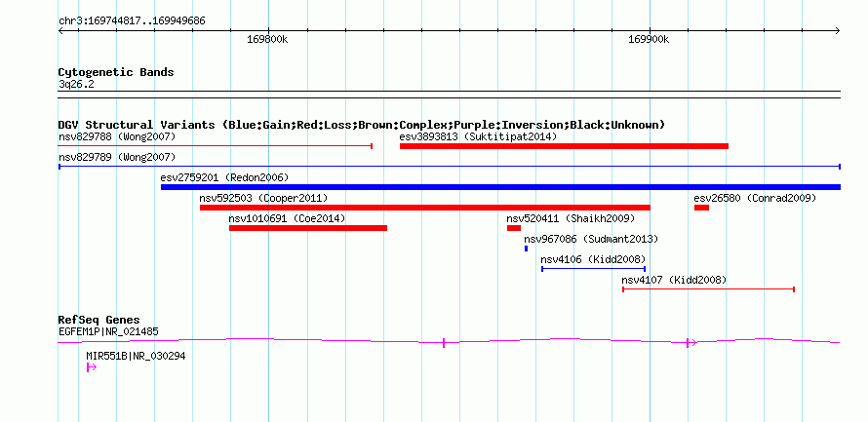Select the tiny blue nsv967086 marker
The height and width of the screenshot is (422, 868).
[526, 249]
